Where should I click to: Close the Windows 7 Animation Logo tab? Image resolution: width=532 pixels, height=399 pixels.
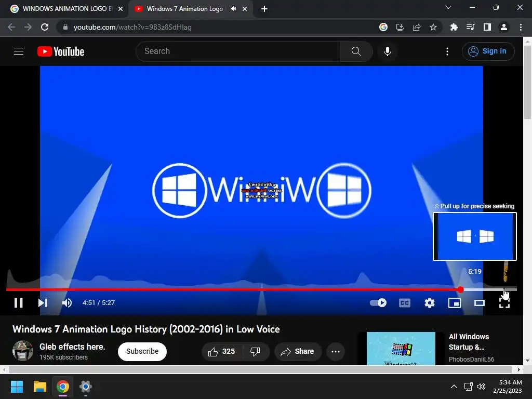click(245, 9)
